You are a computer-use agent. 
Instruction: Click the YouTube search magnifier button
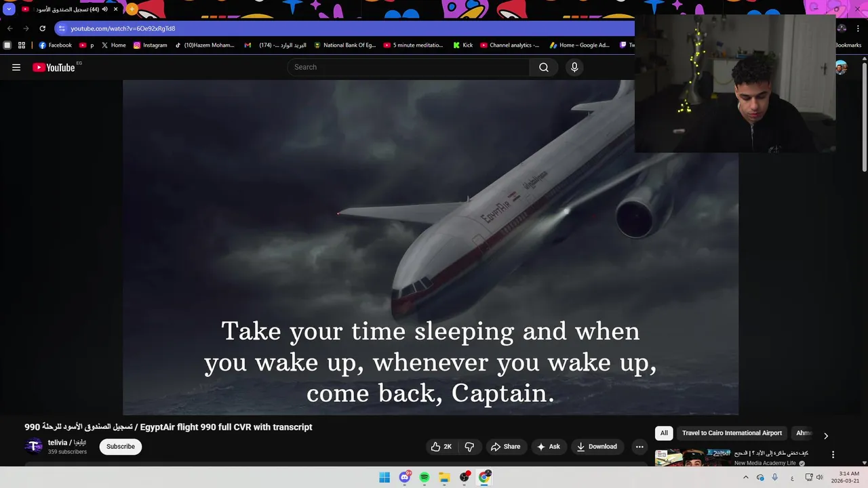click(544, 67)
